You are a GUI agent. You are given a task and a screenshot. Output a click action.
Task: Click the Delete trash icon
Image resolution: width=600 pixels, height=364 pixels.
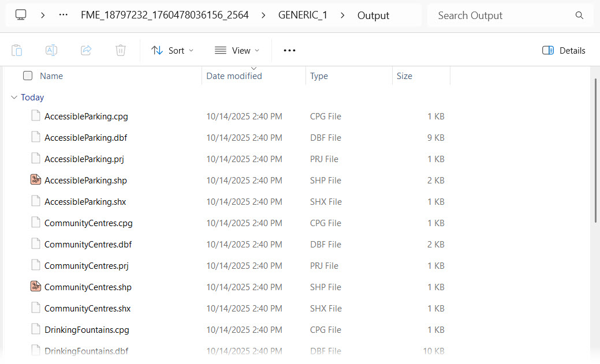pyautogui.click(x=121, y=50)
